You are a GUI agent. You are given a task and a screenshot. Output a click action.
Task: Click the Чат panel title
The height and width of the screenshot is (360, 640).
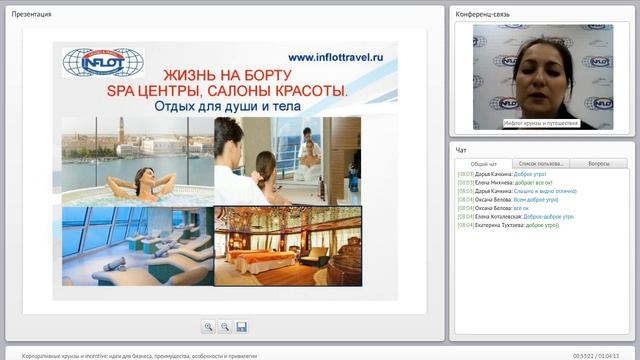(x=461, y=150)
